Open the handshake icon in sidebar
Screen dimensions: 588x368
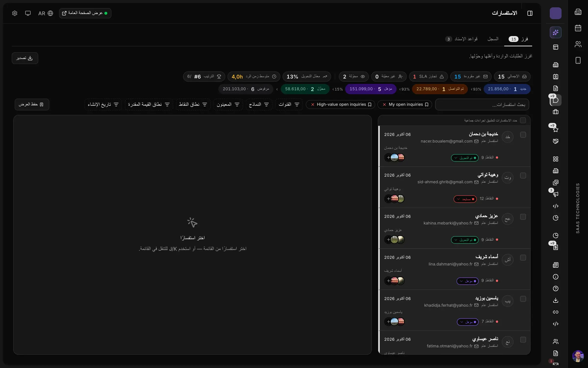pyautogui.click(x=556, y=141)
